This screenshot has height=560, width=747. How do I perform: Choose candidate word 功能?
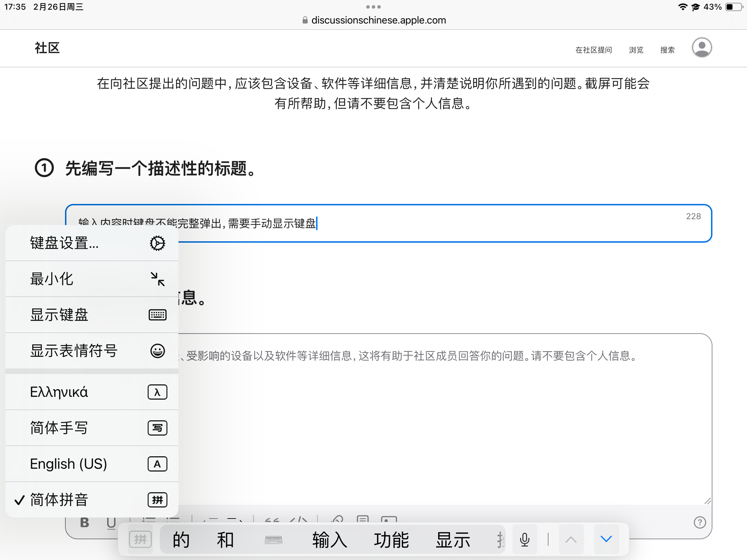[x=391, y=540]
